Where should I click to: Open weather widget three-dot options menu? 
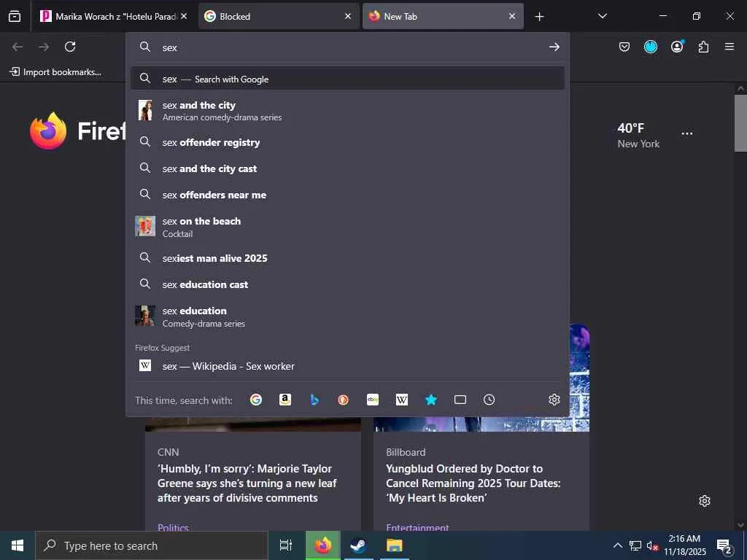click(x=687, y=134)
